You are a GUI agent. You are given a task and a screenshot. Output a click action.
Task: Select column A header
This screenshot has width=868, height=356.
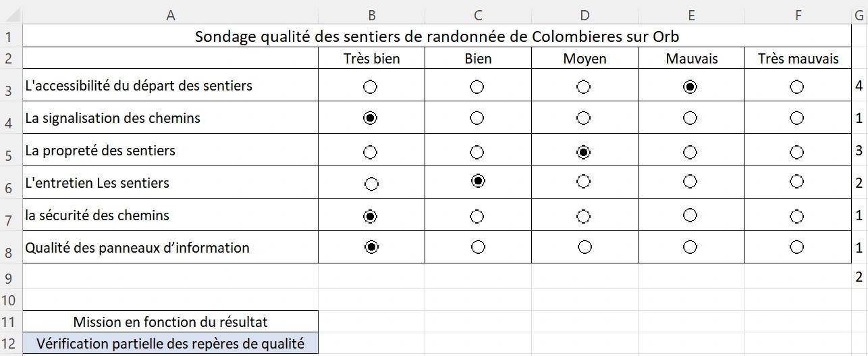click(170, 16)
